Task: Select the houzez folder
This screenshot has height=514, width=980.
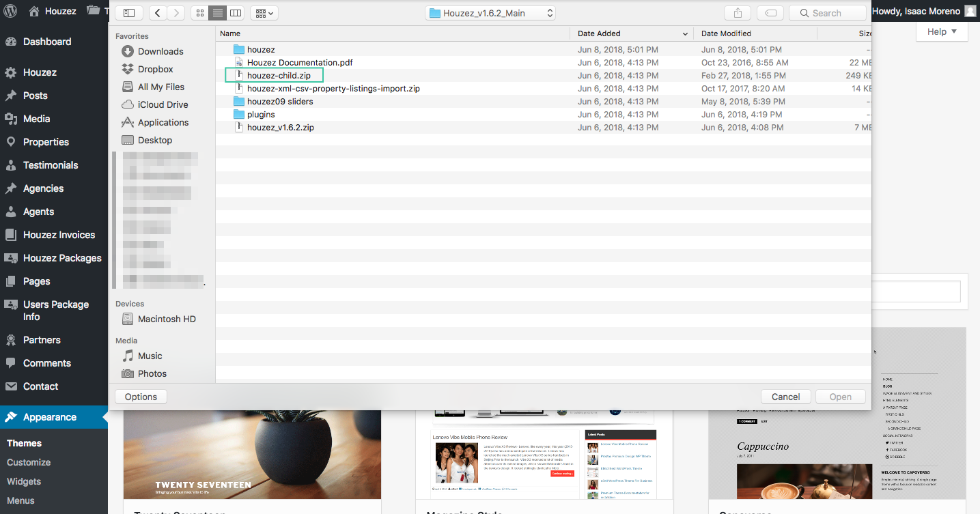Action: pos(544,50)
